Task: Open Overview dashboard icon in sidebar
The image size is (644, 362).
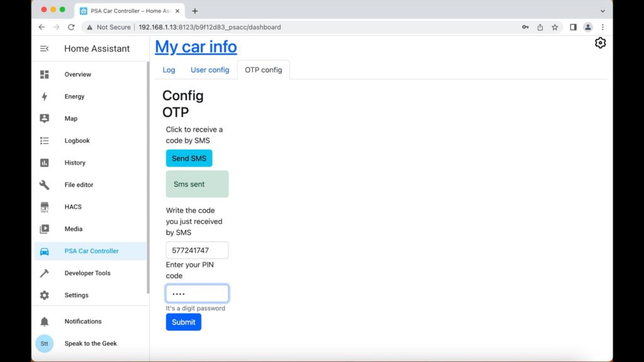Action: point(45,74)
